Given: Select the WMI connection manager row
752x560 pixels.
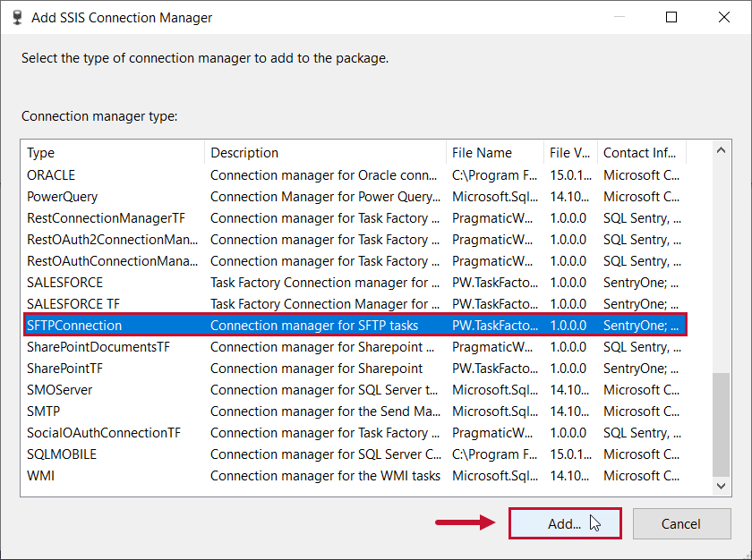Looking at the screenshot, I should click(107, 475).
